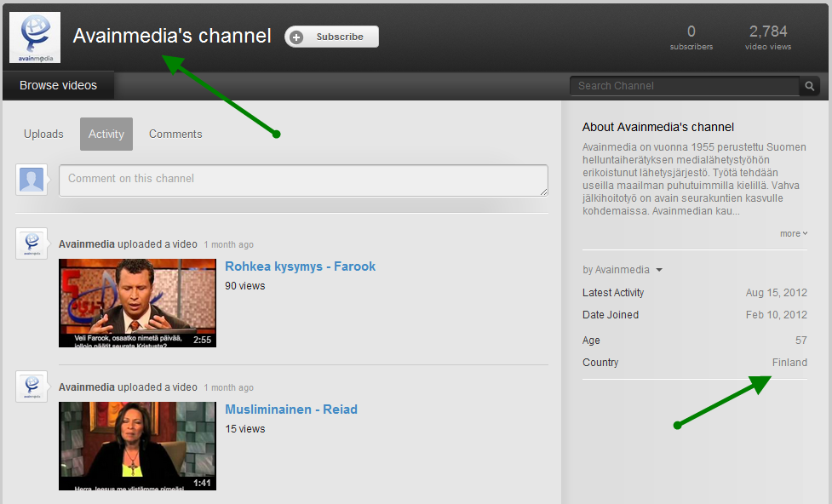832x504 pixels.
Task: Click the search magnifier icon
Action: coord(810,86)
